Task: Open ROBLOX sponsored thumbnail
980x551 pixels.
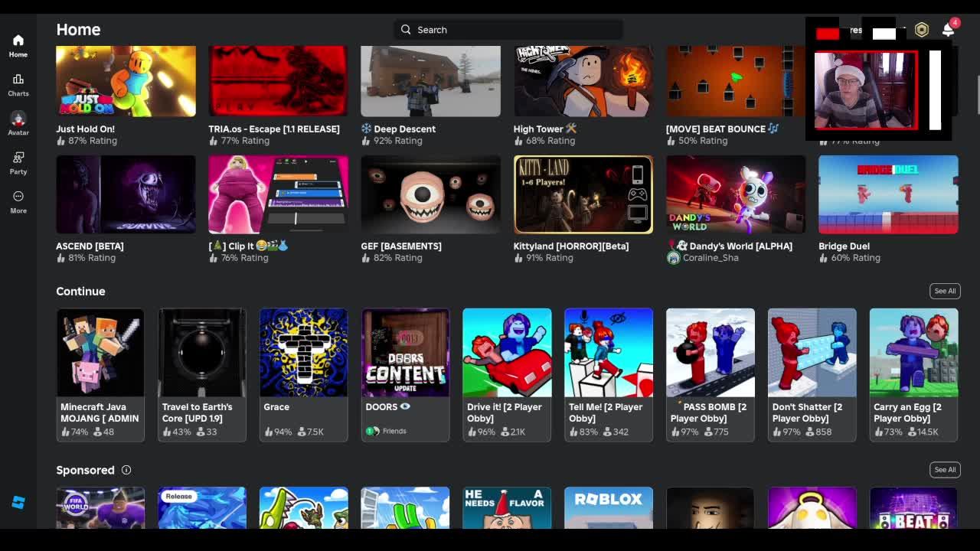Action: [609, 508]
